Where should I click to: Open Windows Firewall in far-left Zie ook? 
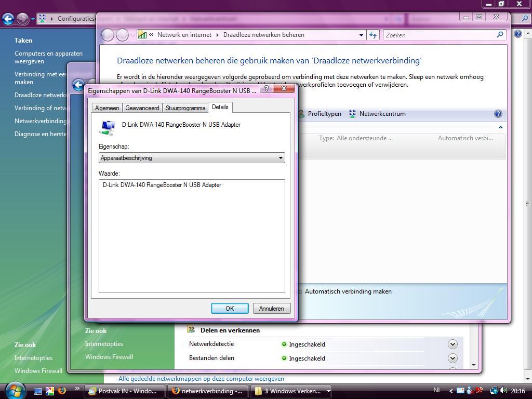38,371
